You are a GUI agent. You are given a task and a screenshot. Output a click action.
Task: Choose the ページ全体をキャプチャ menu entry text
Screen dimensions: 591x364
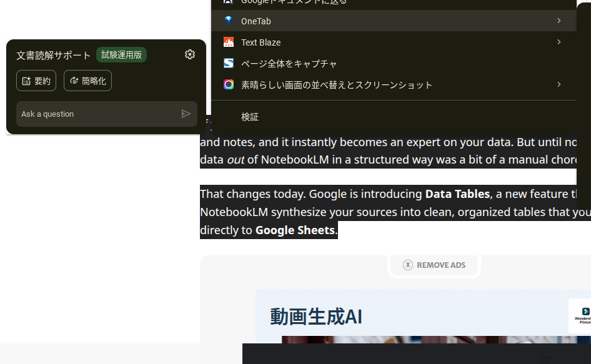(289, 64)
